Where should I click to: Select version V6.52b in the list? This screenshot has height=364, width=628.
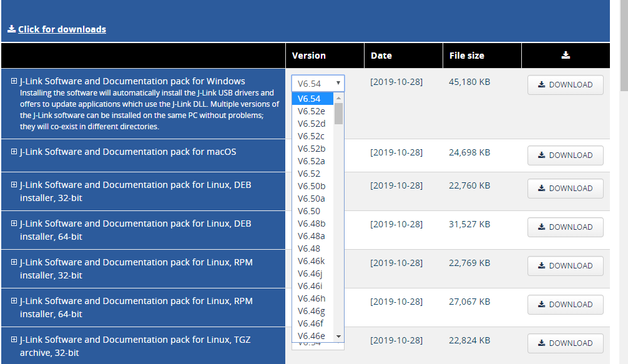[x=313, y=149]
